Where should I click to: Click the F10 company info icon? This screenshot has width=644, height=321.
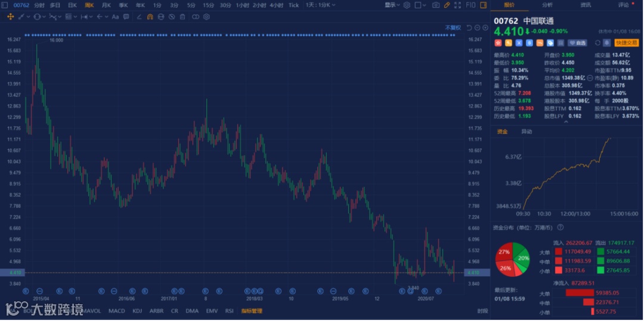pyautogui.click(x=470, y=5)
